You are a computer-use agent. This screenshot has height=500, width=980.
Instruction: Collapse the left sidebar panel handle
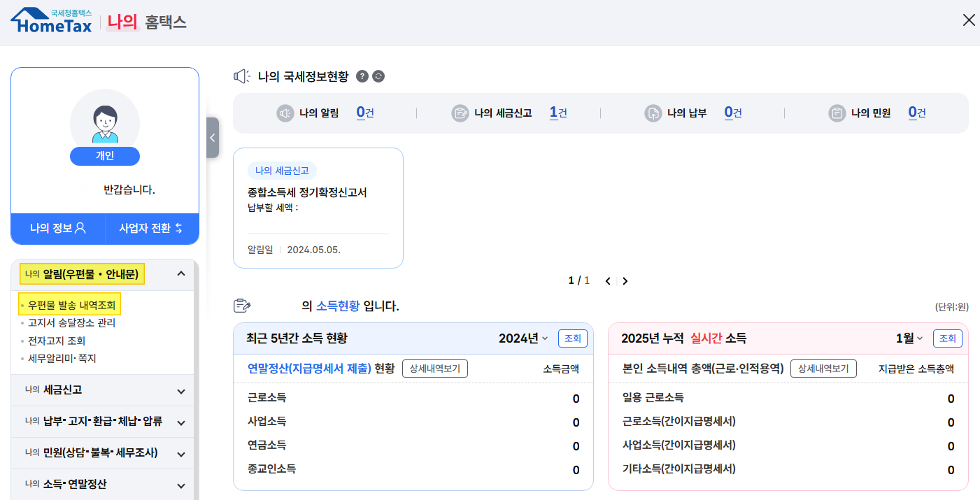coord(213,138)
